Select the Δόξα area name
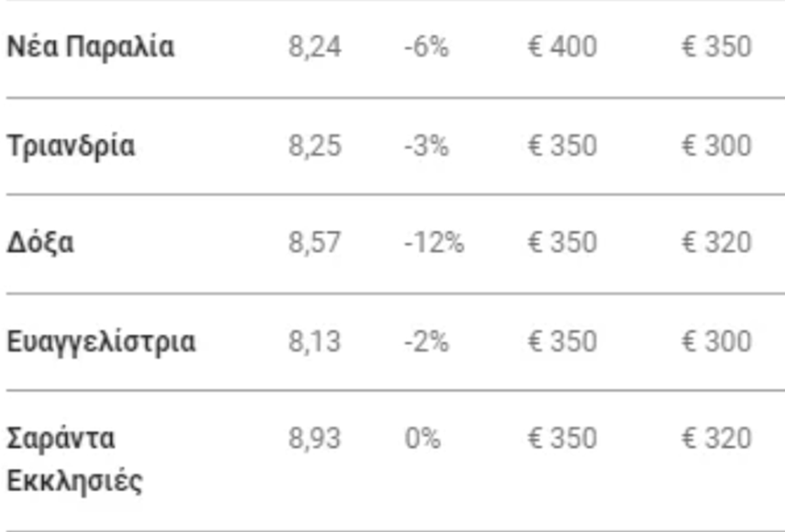This screenshot has height=532, width=785. (x=41, y=243)
